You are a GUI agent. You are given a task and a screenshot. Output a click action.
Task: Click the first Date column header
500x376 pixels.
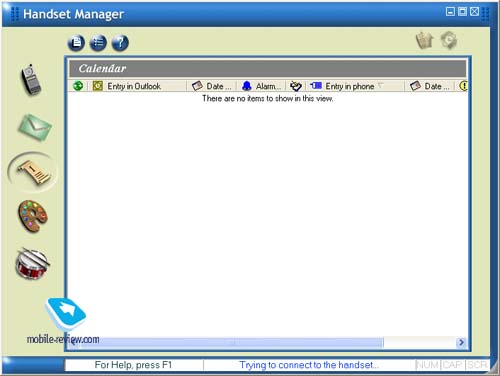pos(211,86)
